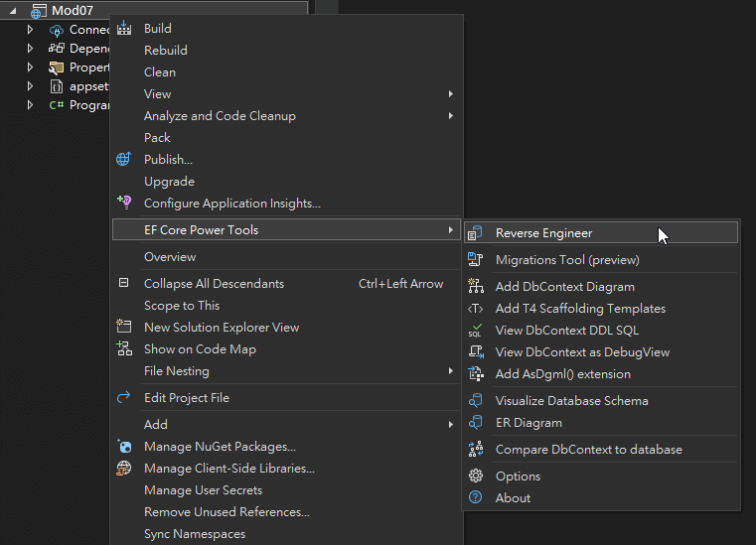
Task: Click the Build icon in context menu
Action: pyautogui.click(x=124, y=29)
